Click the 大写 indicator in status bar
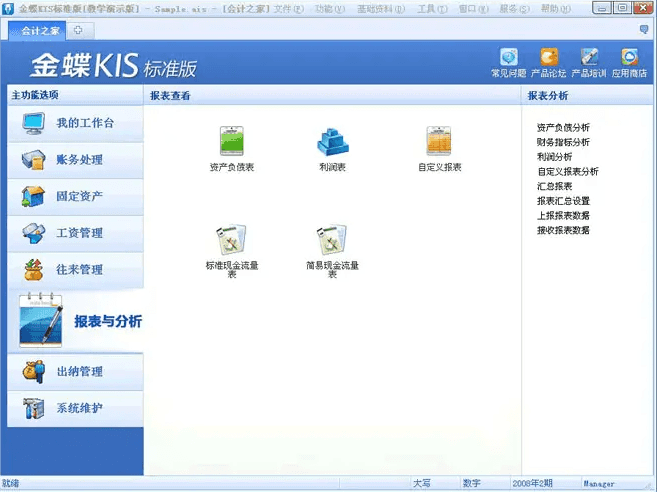This screenshot has width=658, height=492. pos(422,484)
